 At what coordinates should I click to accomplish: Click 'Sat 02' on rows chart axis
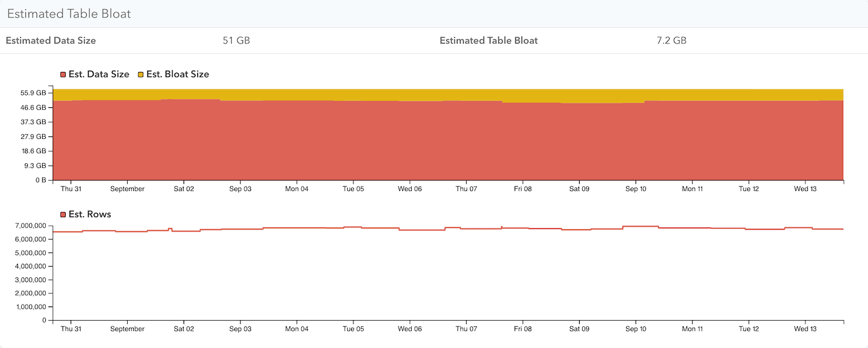point(184,329)
